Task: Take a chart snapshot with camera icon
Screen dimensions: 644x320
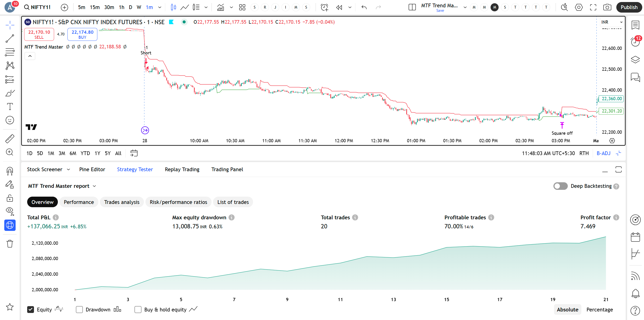Action: [607, 7]
